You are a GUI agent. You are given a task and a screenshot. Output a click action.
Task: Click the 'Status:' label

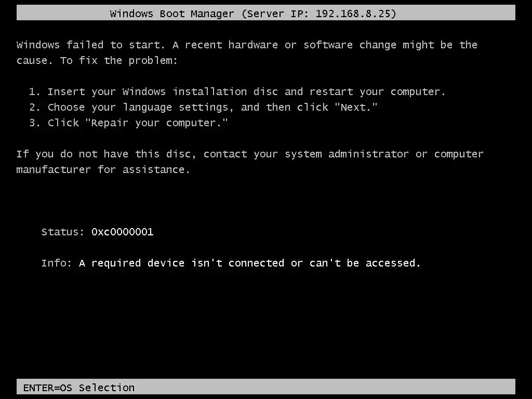coord(63,232)
